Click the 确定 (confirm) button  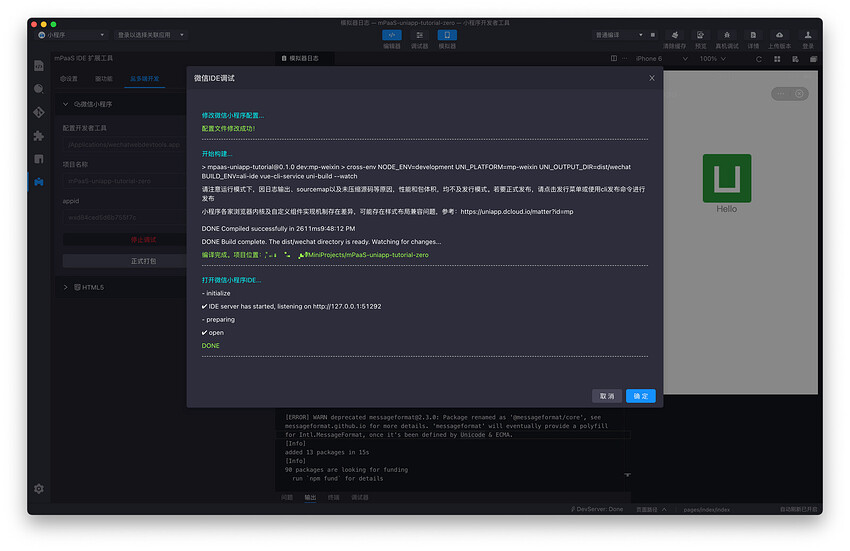click(640, 396)
